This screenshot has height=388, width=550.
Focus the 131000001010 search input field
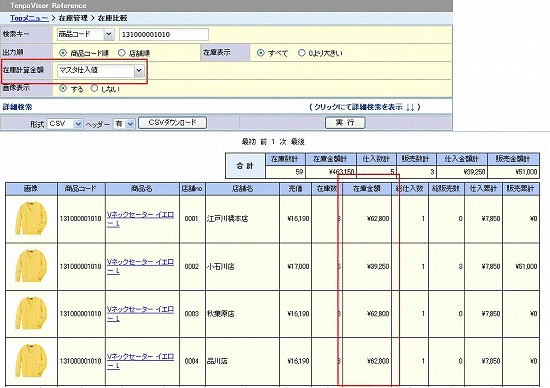(164, 34)
